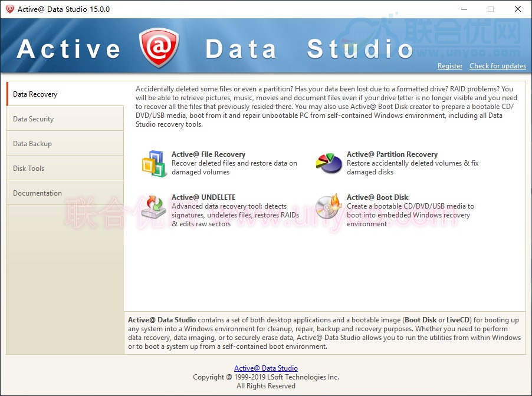This screenshot has height=396, width=532.
Task: Open the Data Backup tab
Action: tap(65, 143)
